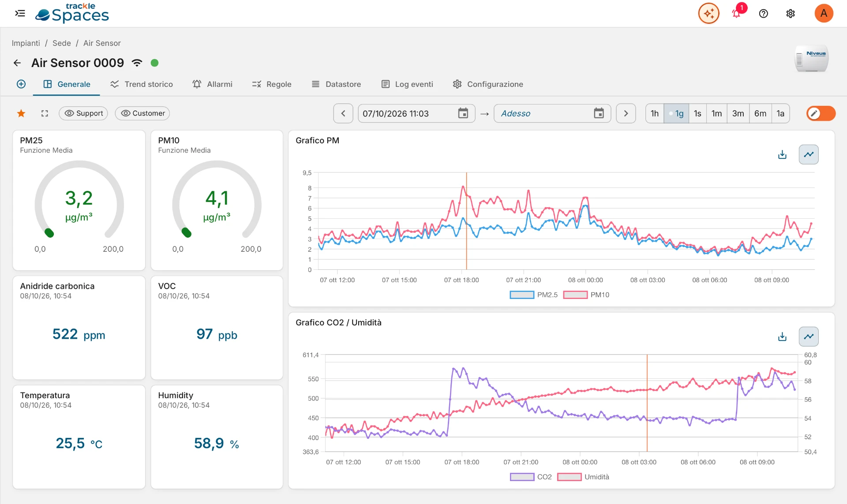The image size is (847, 504).
Task: Toggle Customer view visibility
Action: [x=142, y=113]
